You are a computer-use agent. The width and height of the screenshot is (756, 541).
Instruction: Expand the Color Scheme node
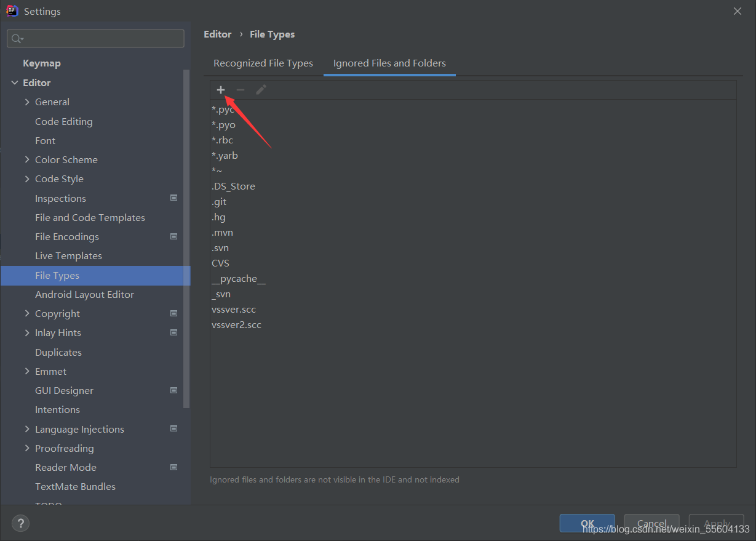[x=27, y=159]
